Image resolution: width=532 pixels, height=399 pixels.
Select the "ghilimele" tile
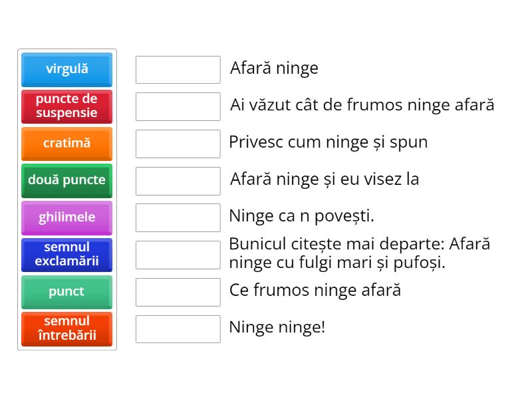(x=66, y=217)
